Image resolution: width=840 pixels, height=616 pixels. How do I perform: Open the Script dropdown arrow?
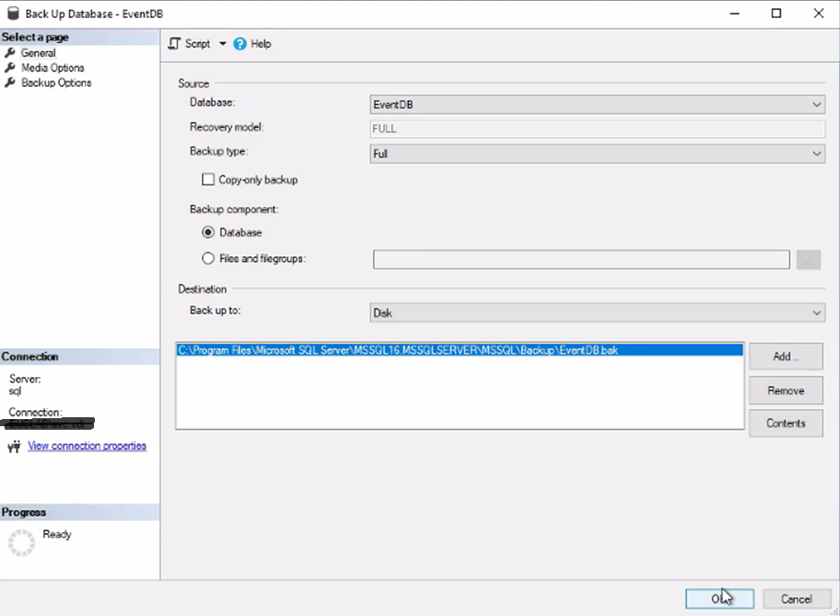[x=223, y=44]
